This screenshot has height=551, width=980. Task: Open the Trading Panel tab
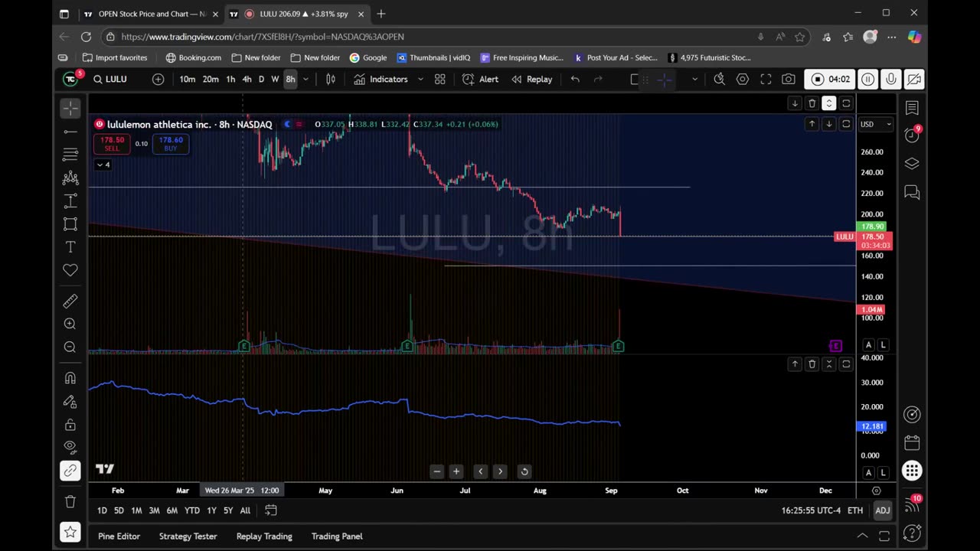tap(337, 536)
